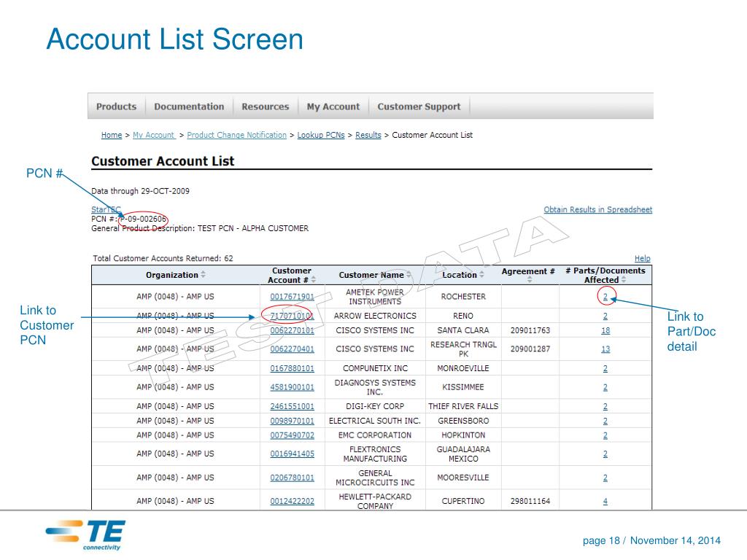Open Arrow Electronics account number link
The width and height of the screenshot is (747, 560).
pyautogui.click(x=292, y=316)
